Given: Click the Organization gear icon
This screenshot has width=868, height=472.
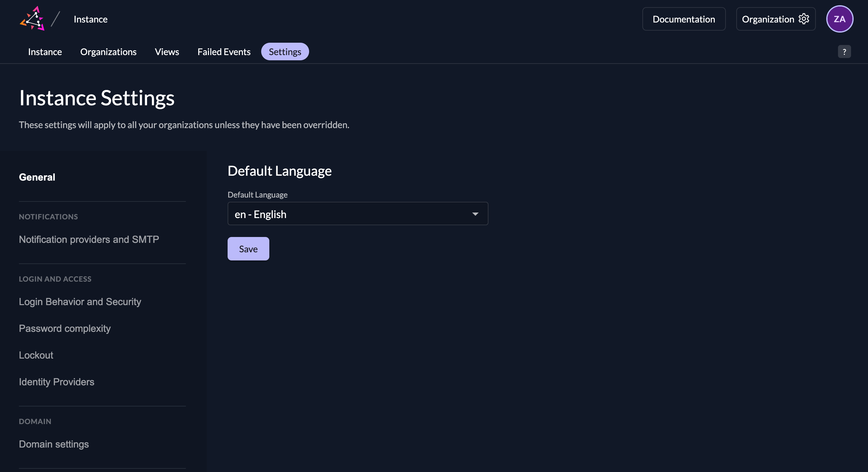Looking at the screenshot, I should pyautogui.click(x=804, y=19).
